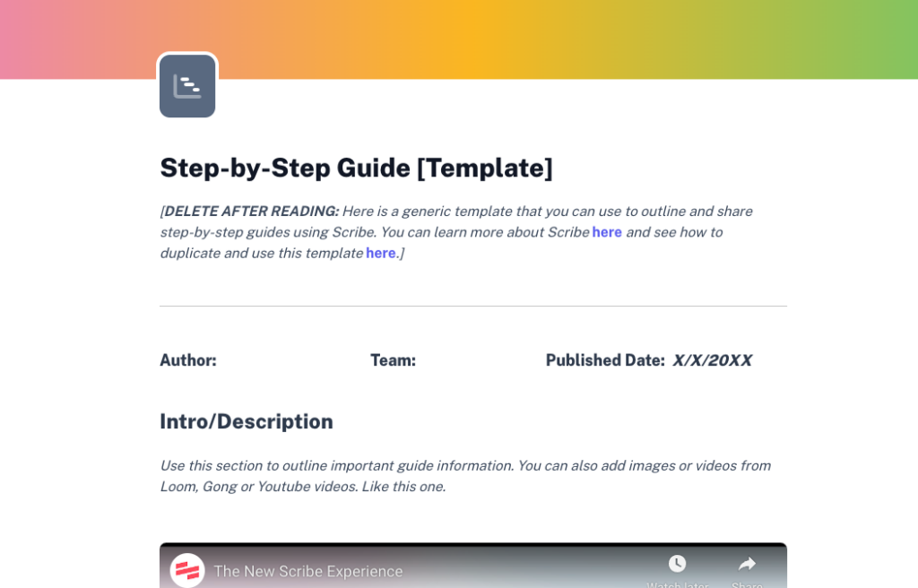This screenshot has width=918, height=588.
Task: Click the Team field label
Action: (393, 360)
